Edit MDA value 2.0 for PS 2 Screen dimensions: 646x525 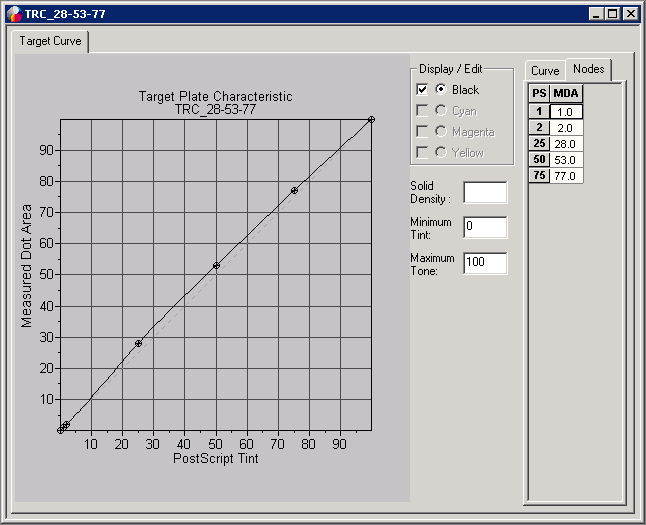[566, 128]
